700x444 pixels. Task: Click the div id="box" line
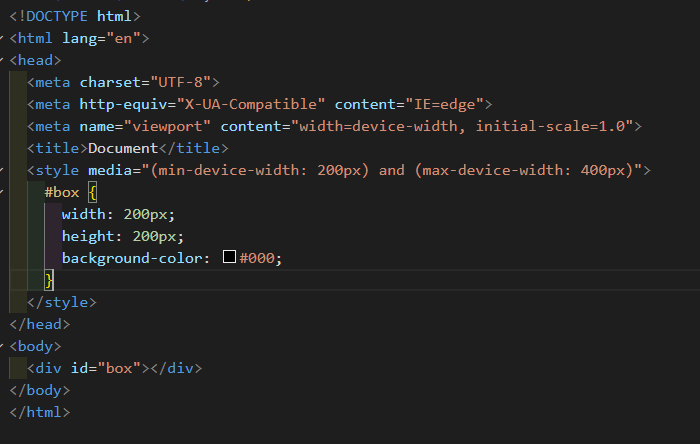114,369
